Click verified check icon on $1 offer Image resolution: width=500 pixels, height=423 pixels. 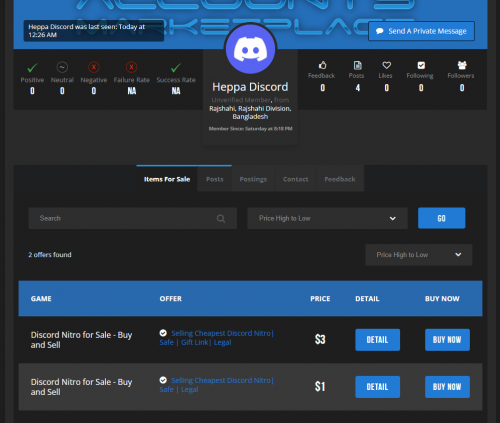click(x=163, y=380)
